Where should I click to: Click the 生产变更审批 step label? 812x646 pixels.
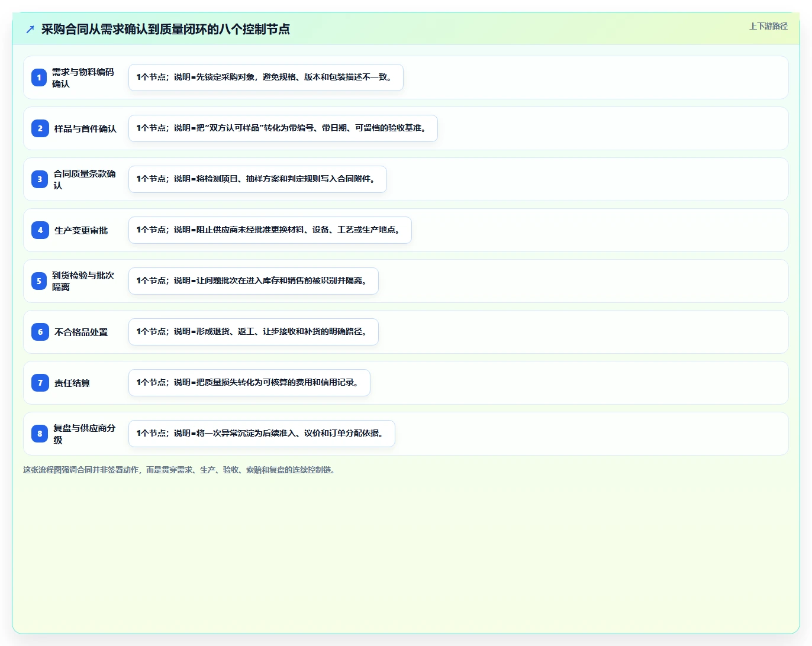point(81,230)
